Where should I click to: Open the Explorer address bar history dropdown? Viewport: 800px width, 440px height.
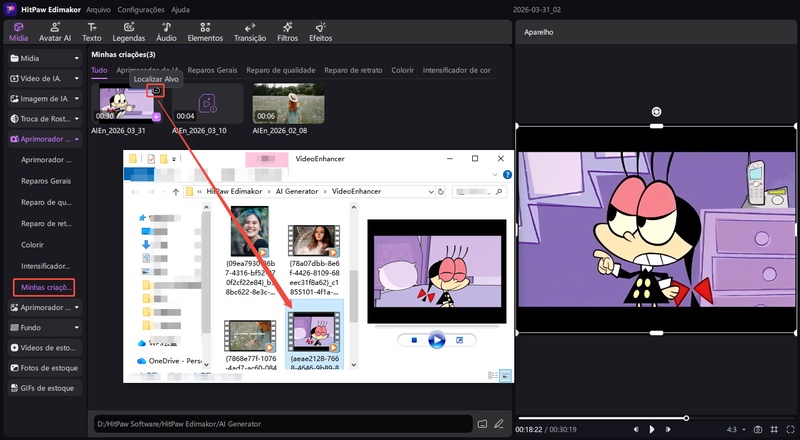431,191
